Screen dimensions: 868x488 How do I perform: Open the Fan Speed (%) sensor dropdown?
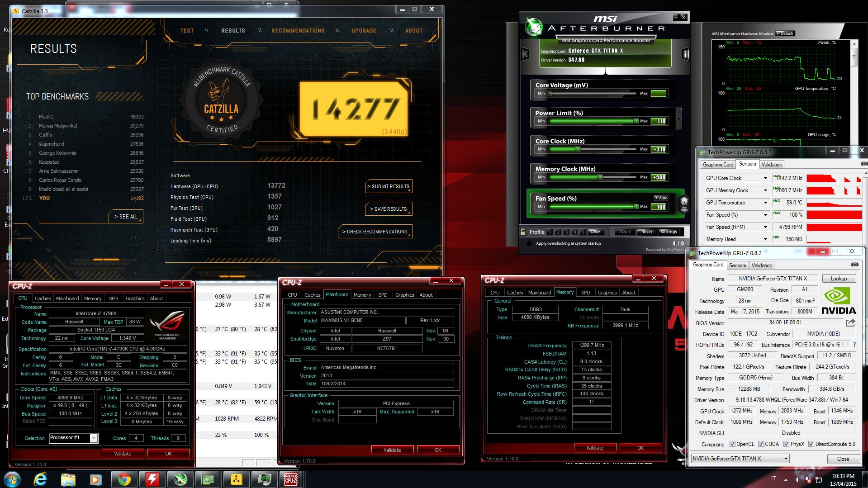765,215
